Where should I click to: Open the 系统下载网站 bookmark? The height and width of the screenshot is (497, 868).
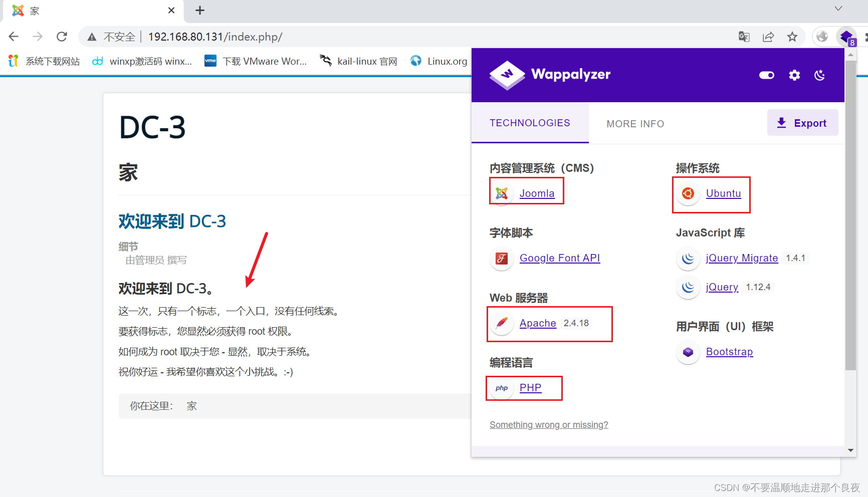point(44,61)
